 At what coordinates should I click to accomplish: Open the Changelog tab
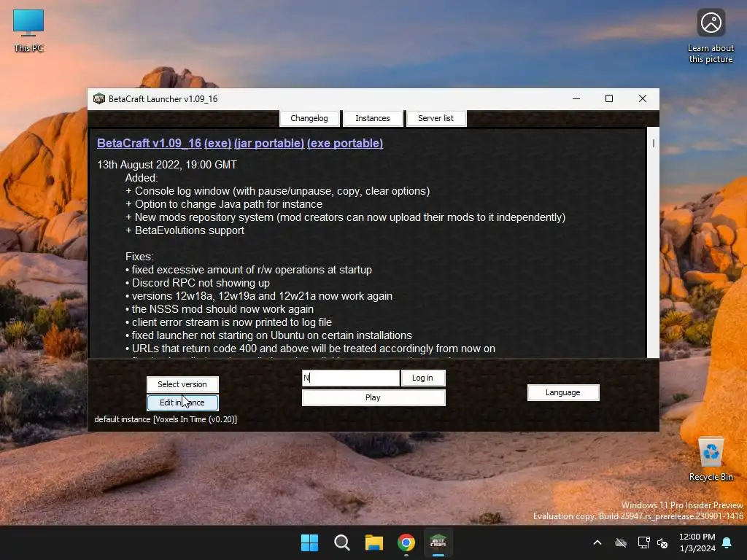coord(309,118)
